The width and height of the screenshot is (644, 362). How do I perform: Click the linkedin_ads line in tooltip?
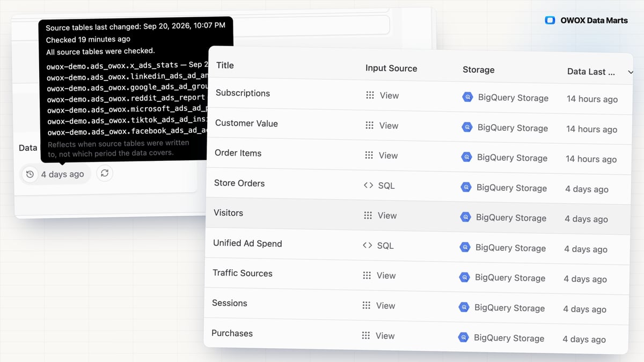click(127, 76)
